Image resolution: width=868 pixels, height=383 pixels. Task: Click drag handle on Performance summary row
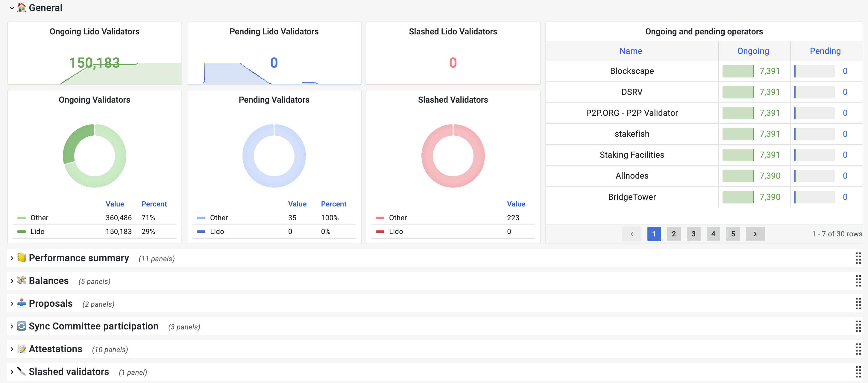click(858, 258)
